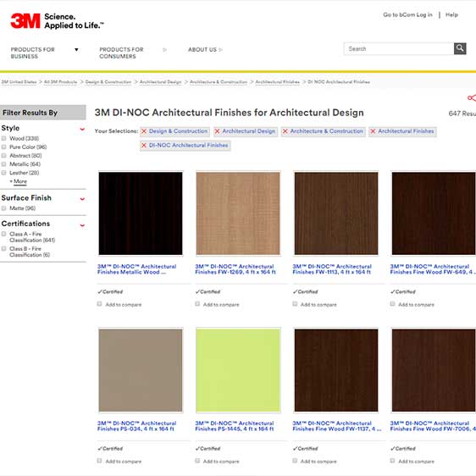Open Products for Business menu
The image size is (476, 476).
33,53
